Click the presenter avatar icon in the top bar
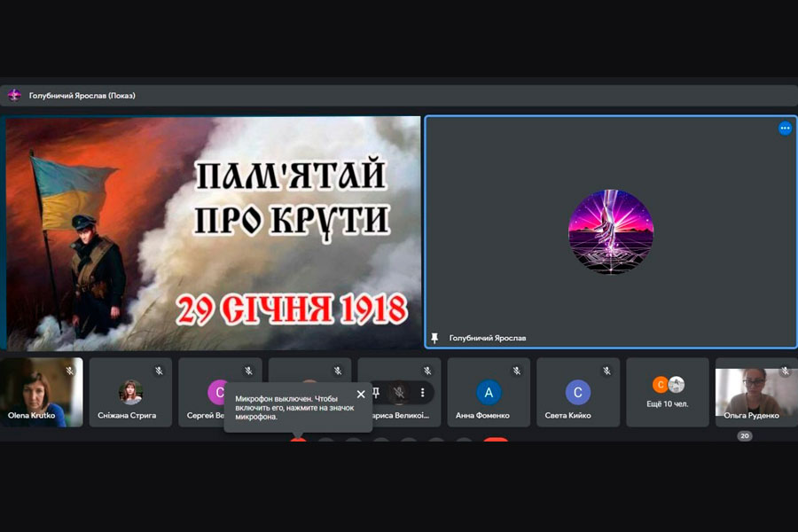 tap(14, 95)
